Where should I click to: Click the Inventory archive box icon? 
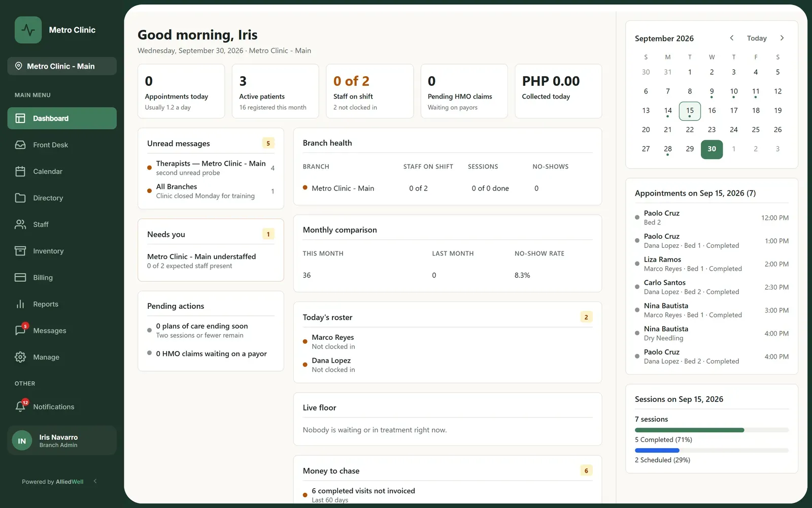pos(20,251)
